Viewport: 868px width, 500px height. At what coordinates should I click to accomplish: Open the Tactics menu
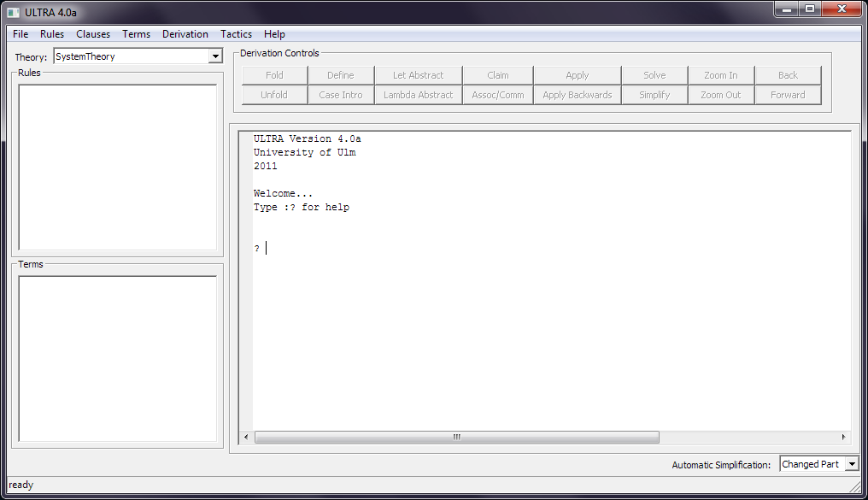click(236, 34)
